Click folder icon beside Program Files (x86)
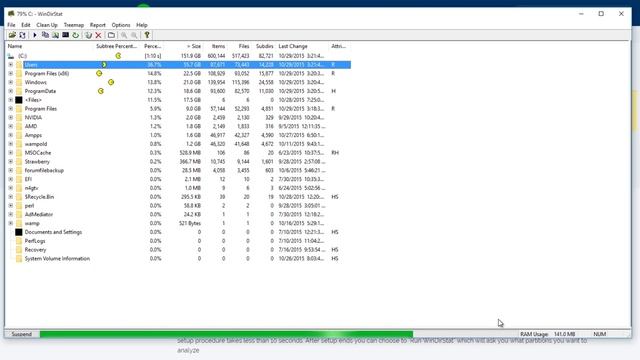 coord(19,73)
